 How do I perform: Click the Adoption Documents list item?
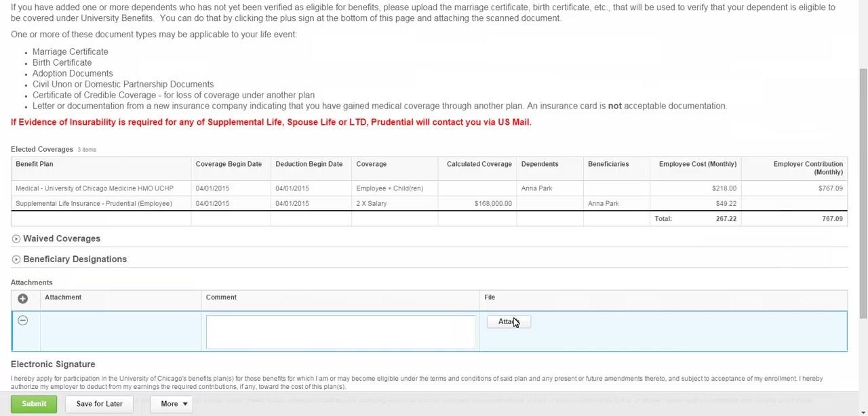point(73,73)
